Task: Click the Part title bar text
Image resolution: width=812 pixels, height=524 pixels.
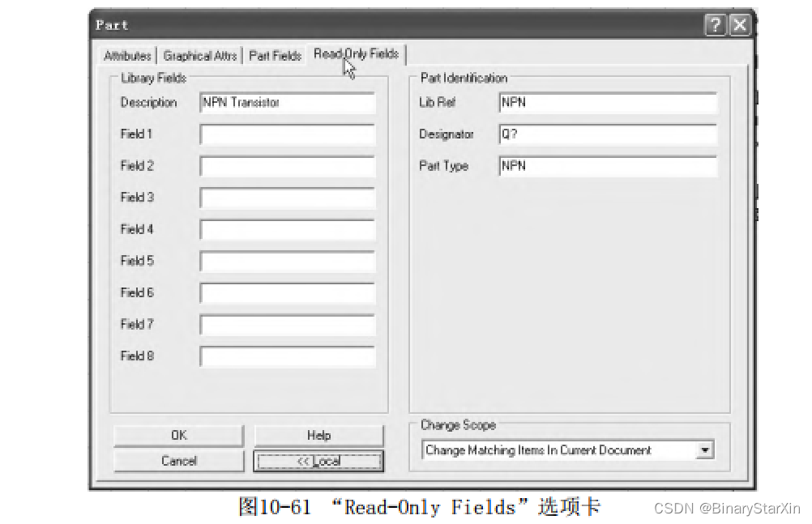Action: (111, 25)
